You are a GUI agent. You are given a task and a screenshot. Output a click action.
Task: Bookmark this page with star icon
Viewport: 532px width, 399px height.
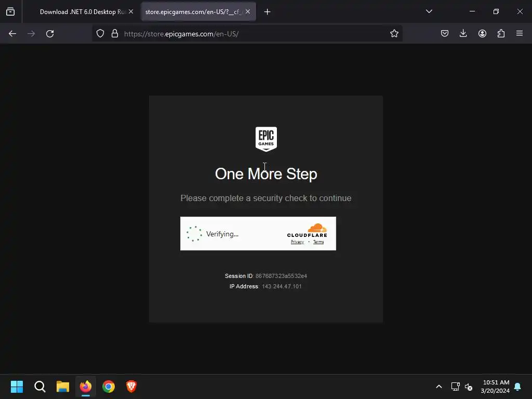tap(394, 34)
